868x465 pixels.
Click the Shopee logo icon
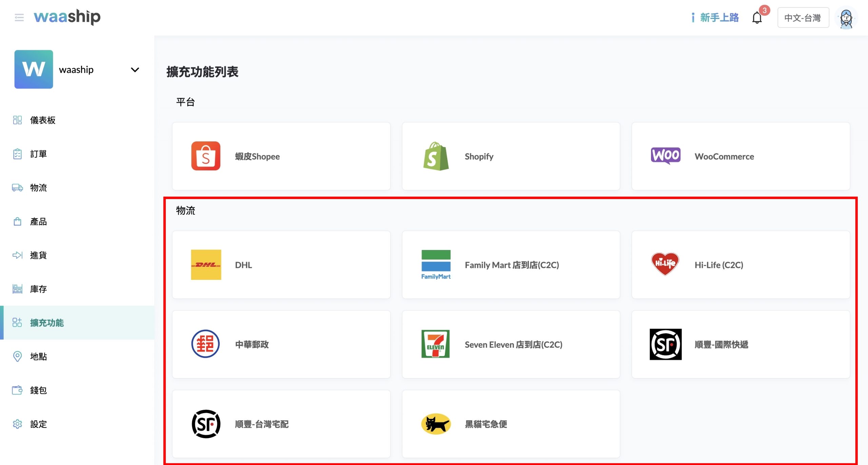pos(205,156)
